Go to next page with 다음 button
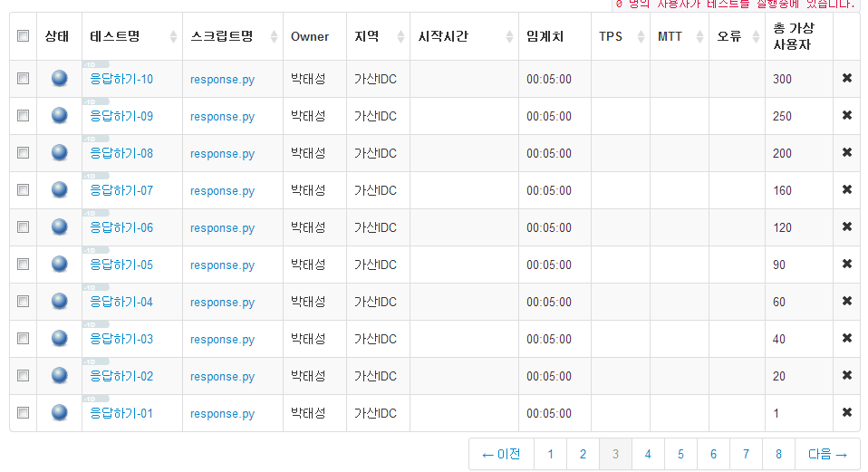This screenshot has height=472, width=868. pos(826,454)
